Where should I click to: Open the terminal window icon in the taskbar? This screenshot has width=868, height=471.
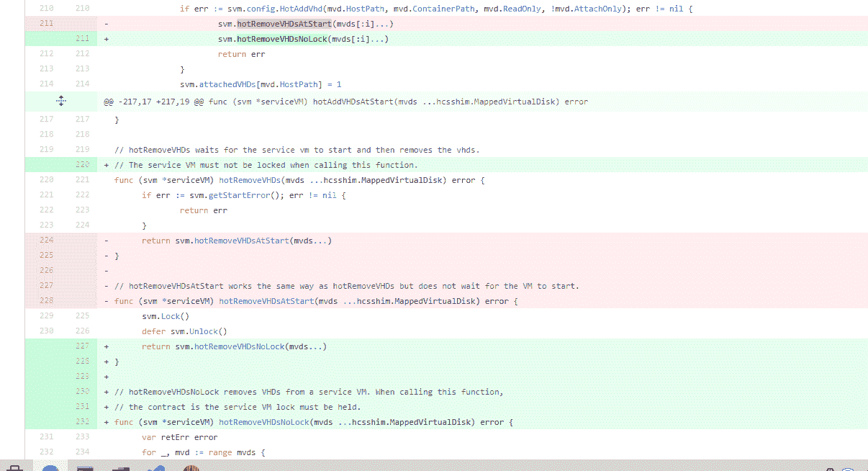(x=86, y=468)
